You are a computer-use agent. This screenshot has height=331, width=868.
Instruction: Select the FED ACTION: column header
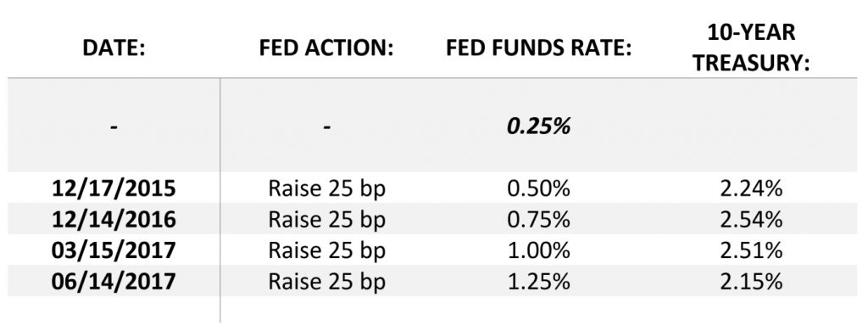326,48
